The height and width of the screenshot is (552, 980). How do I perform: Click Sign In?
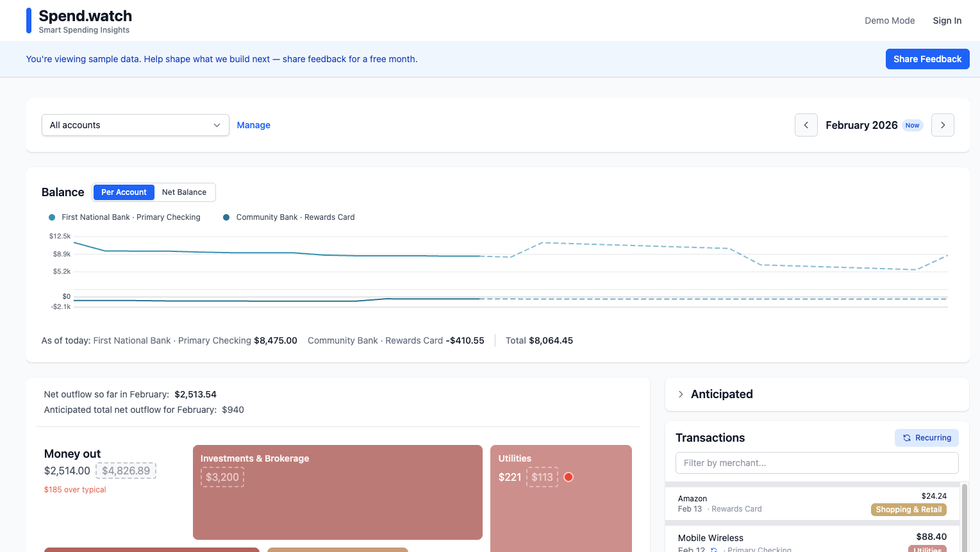[947, 20]
